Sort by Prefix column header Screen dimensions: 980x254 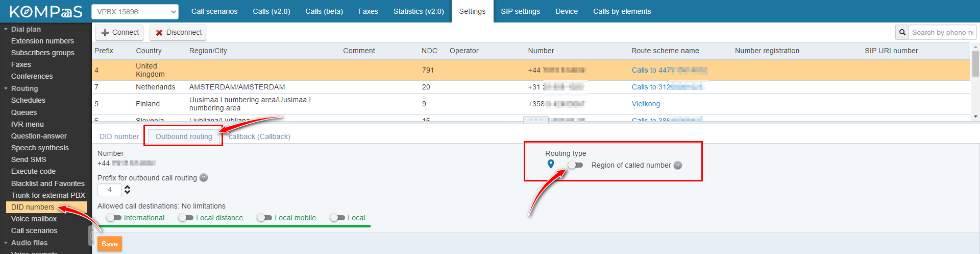104,51
